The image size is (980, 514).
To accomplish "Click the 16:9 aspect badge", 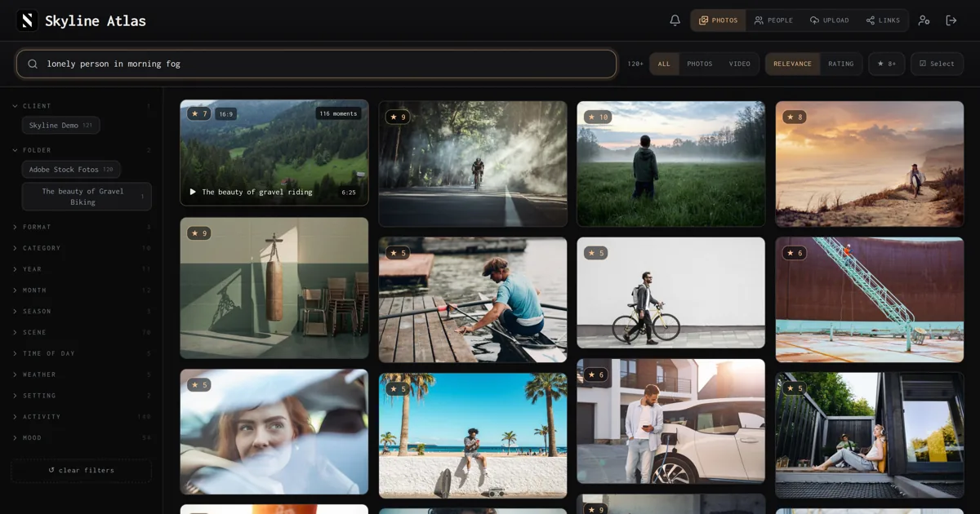I will (226, 113).
